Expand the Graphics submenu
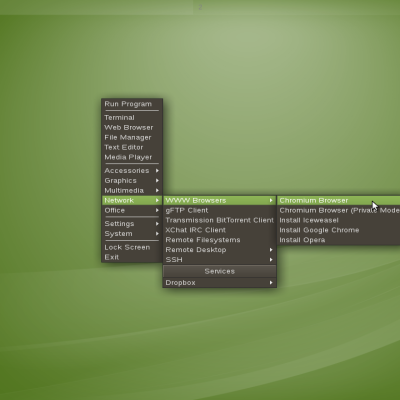The height and width of the screenshot is (400, 400). 132,181
